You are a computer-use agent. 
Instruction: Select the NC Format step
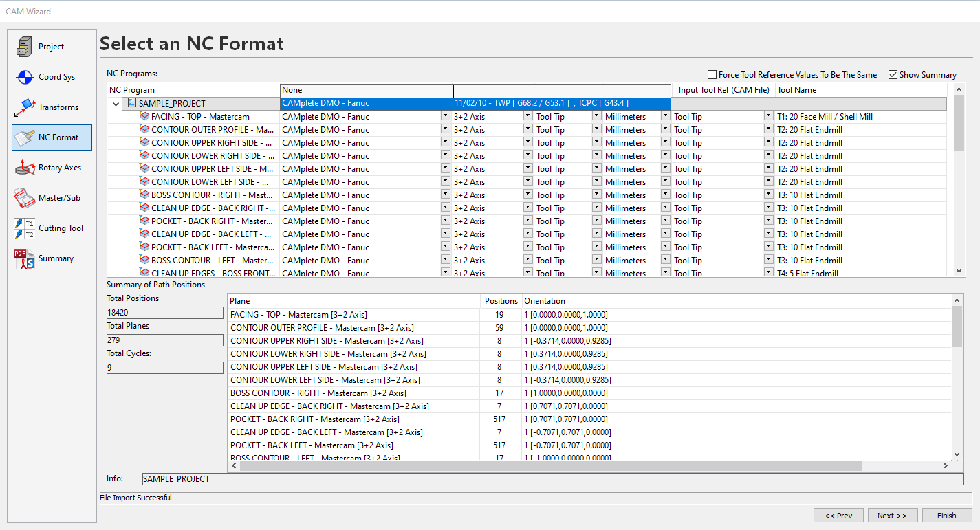tap(52, 137)
